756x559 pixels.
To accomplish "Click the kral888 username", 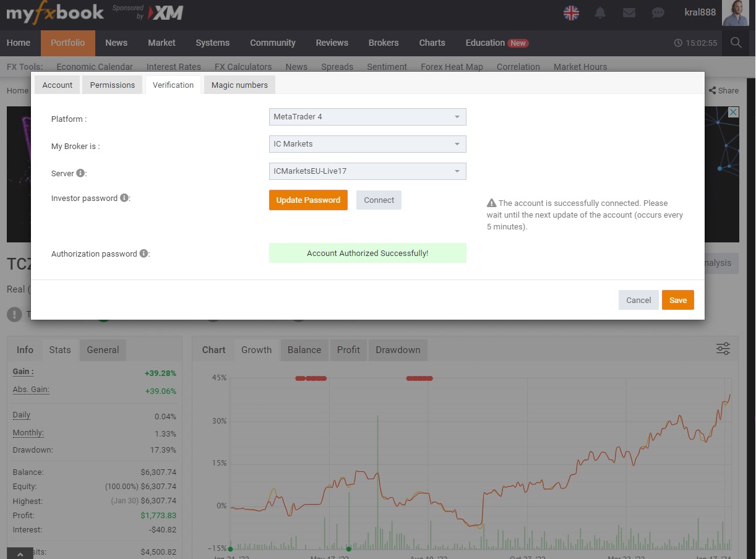I will [700, 12].
